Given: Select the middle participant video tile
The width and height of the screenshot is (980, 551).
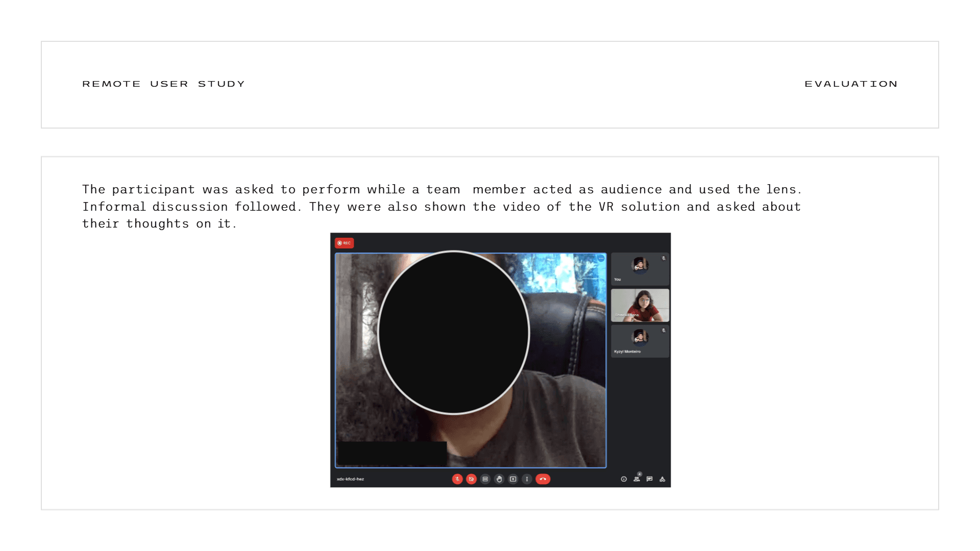Looking at the screenshot, I should (x=640, y=305).
